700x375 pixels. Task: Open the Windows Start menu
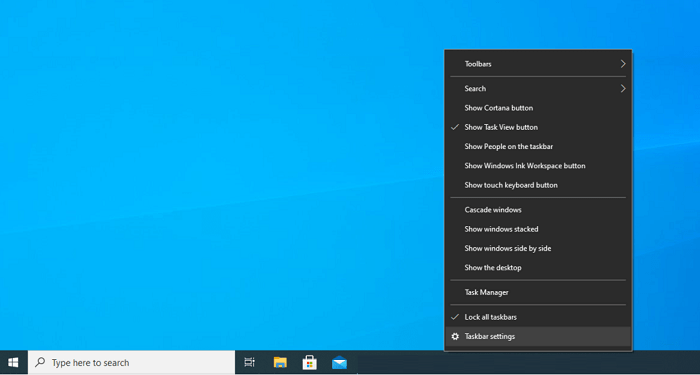pos(13,362)
